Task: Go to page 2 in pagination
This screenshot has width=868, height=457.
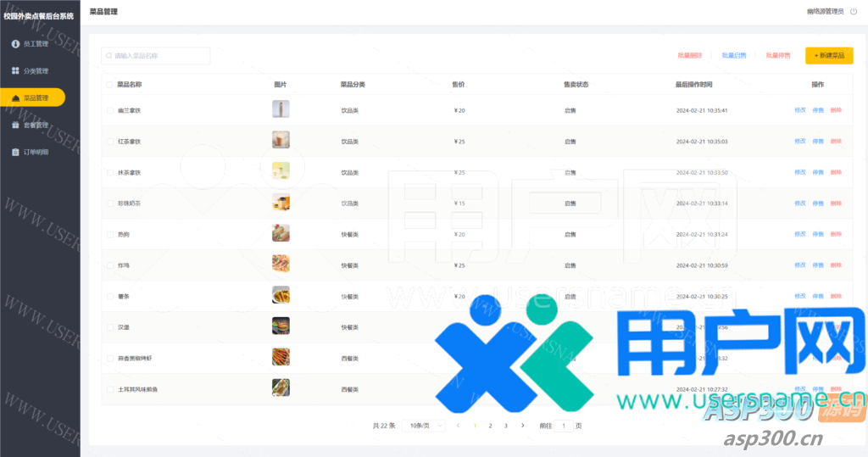Action: click(x=490, y=426)
